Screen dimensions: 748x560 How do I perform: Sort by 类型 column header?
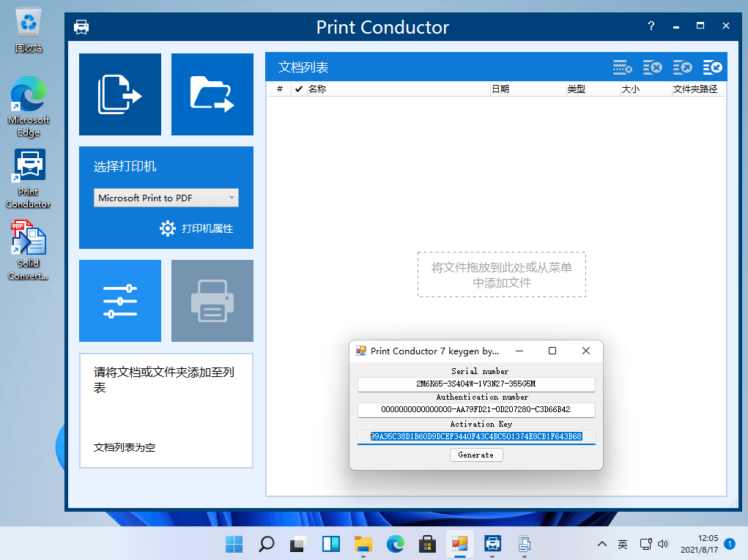tap(593, 89)
